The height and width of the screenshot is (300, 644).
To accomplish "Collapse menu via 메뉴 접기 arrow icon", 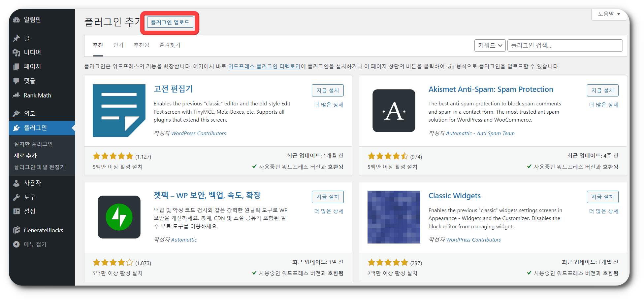I will click(16, 244).
